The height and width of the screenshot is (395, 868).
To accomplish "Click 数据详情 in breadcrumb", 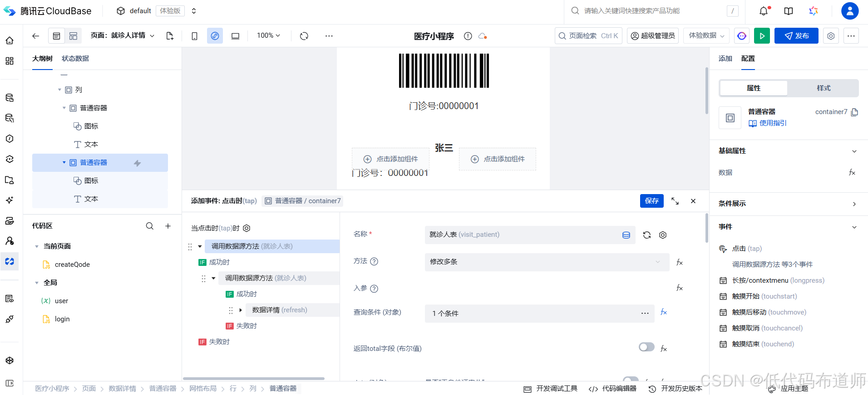I will coord(122,389).
